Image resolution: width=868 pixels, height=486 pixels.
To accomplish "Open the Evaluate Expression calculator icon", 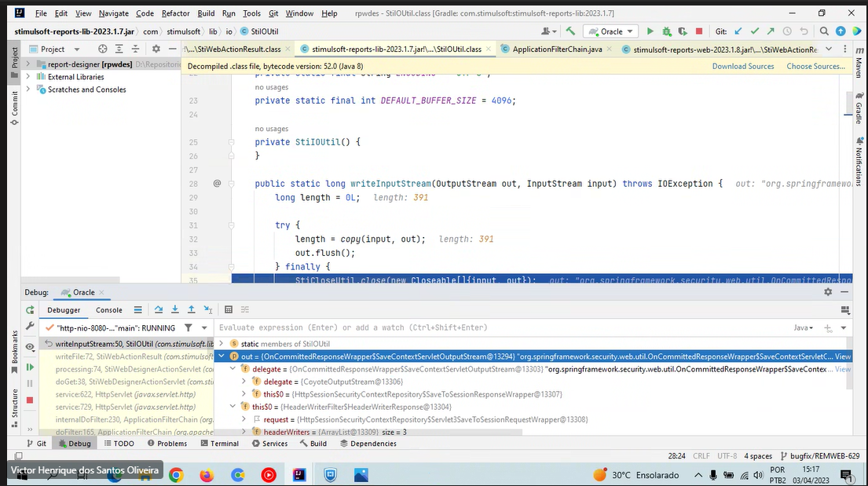I will (229, 310).
